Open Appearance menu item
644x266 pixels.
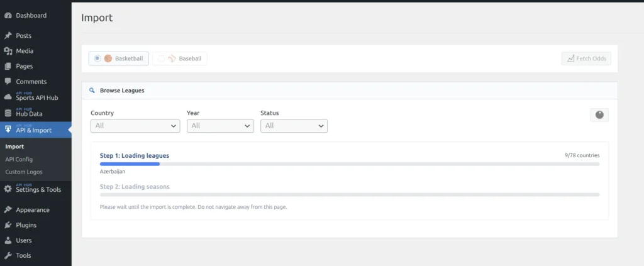[x=36, y=210]
